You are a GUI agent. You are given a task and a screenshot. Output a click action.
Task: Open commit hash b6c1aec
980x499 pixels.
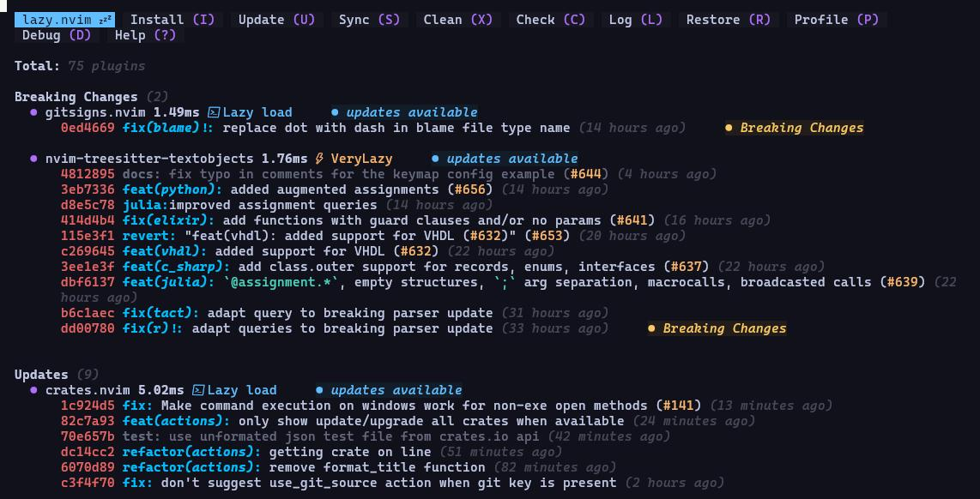(88, 313)
